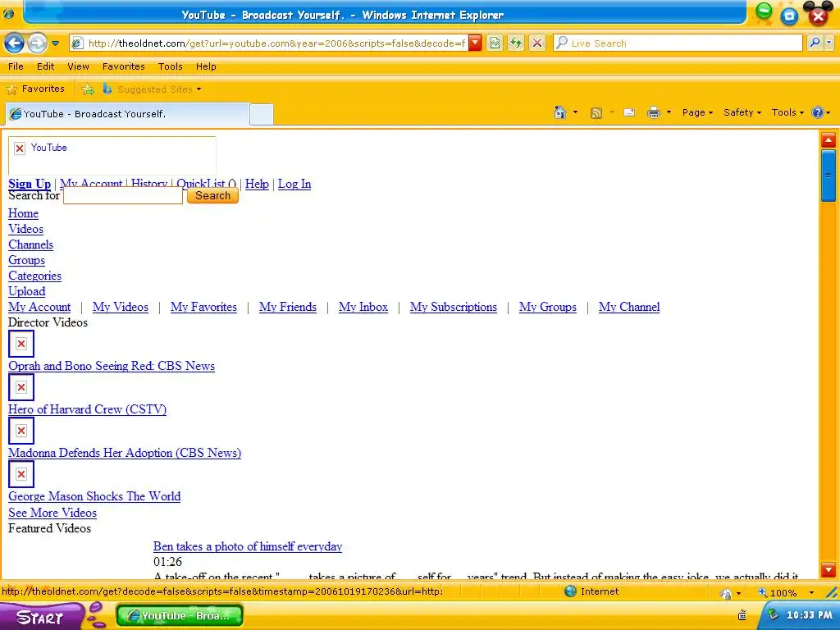This screenshot has height=630, width=840.
Task: Click the Refresh page icon
Action: coord(516,43)
